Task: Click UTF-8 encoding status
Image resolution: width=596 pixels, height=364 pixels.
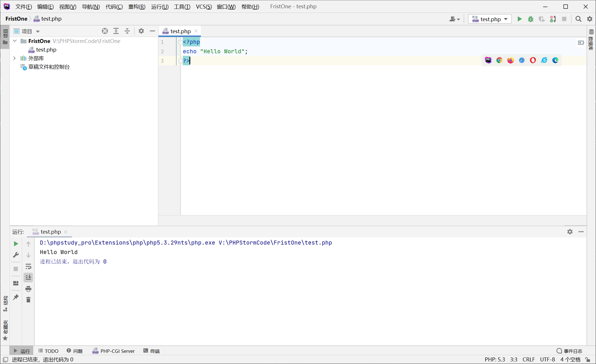Action: [548, 359]
